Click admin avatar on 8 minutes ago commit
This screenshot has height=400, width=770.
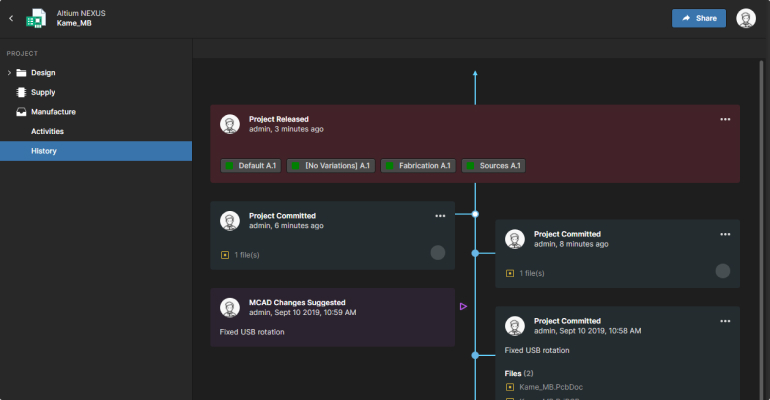point(515,239)
